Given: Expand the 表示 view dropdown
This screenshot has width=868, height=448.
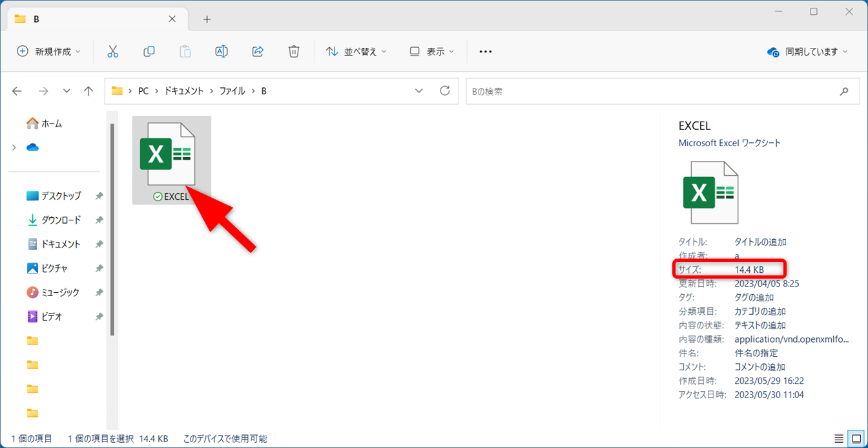Looking at the screenshot, I should tap(432, 52).
